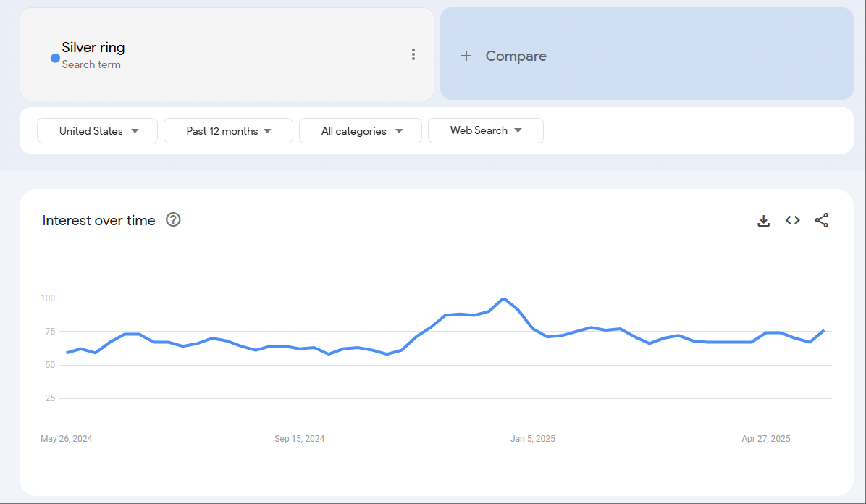Viewport: 866px width, 504px height.
Task: Open the United States region selector
Action: coord(97,130)
